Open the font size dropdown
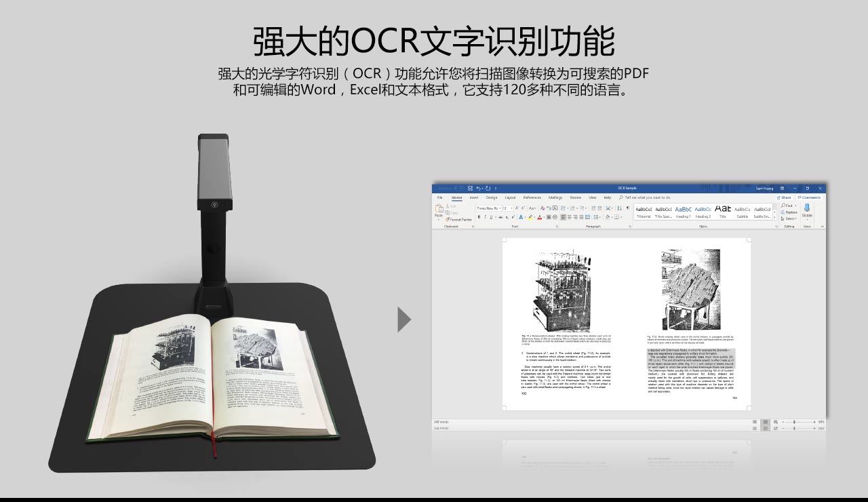 tap(507, 208)
